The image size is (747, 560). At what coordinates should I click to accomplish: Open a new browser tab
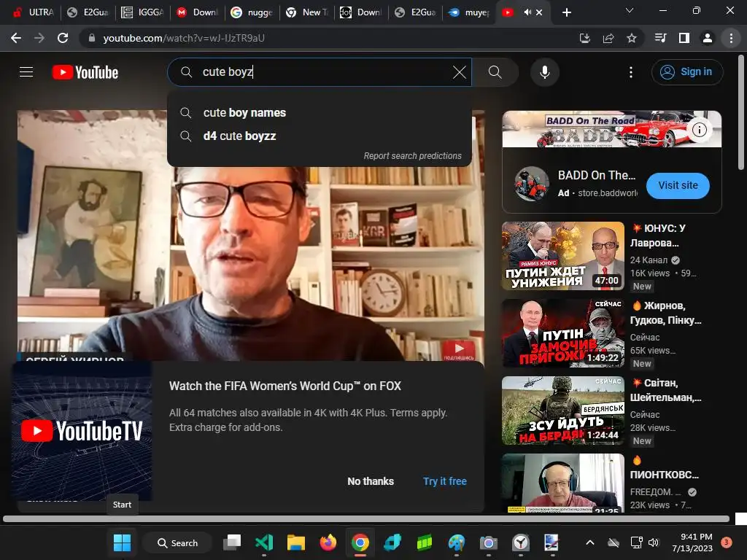click(x=566, y=12)
